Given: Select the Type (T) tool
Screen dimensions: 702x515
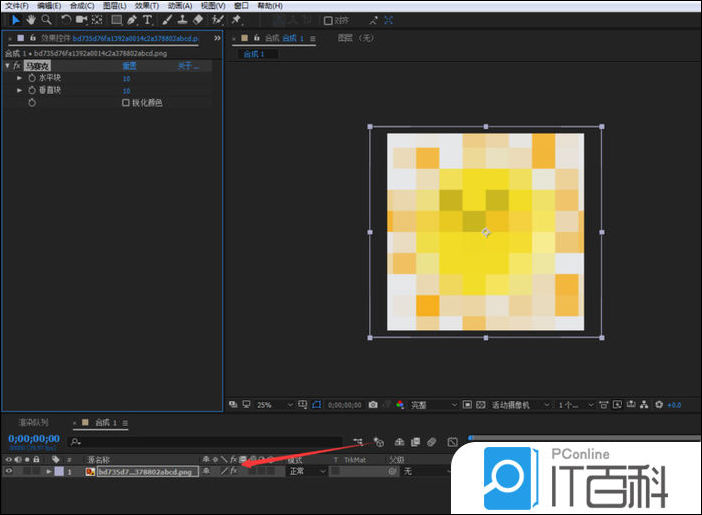Looking at the screenshot, I should tap(148, 19).
